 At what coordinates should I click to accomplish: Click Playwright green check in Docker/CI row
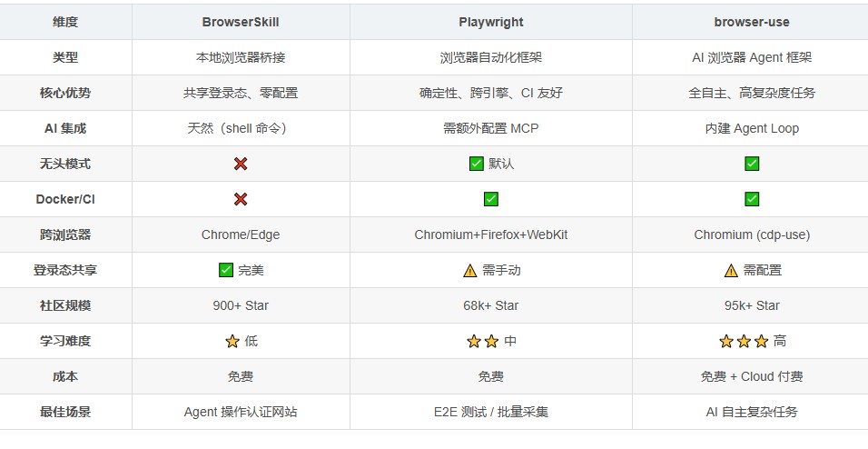pos(491,199)
